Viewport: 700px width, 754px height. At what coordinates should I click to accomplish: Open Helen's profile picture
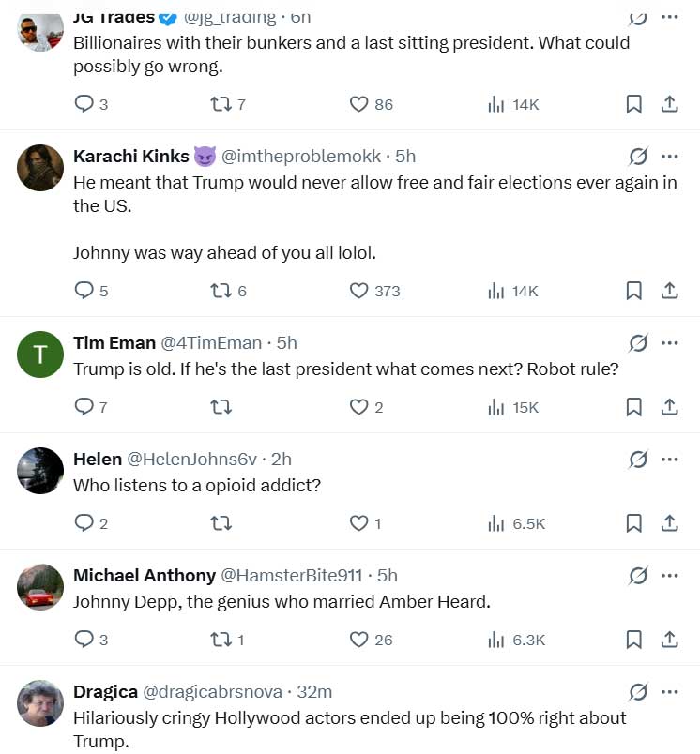[39, 470]
